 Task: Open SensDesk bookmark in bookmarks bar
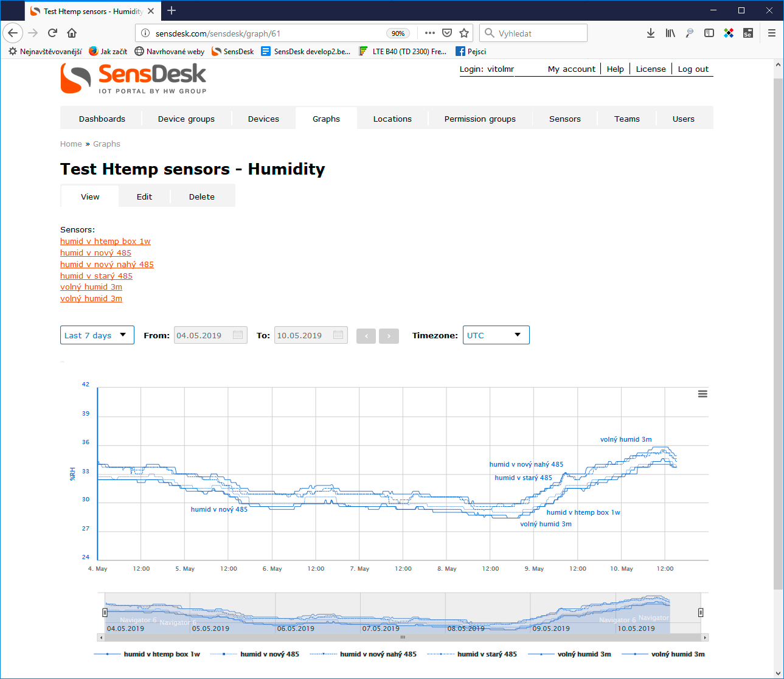(233, 51)
